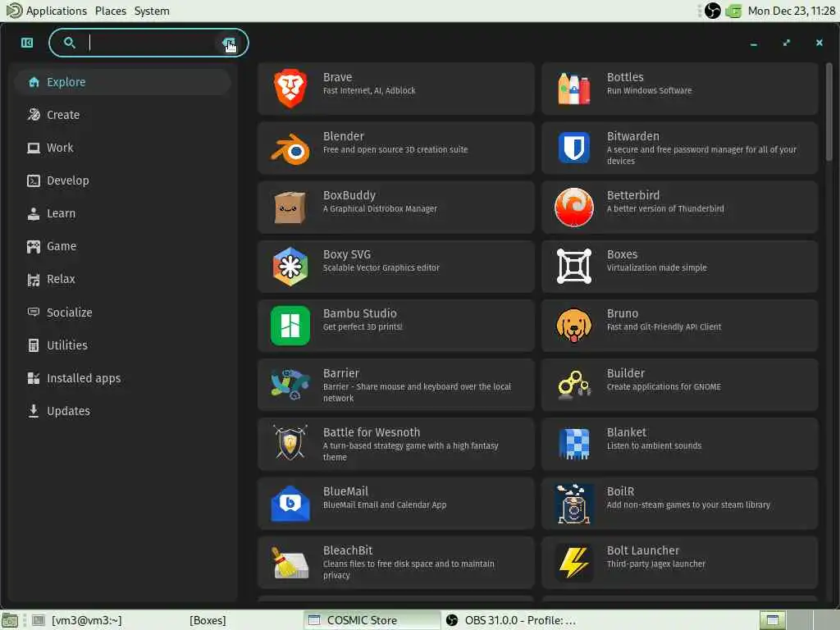Click the date and time clock
This screenshot has height=630, width=840.
coord(792,11)
